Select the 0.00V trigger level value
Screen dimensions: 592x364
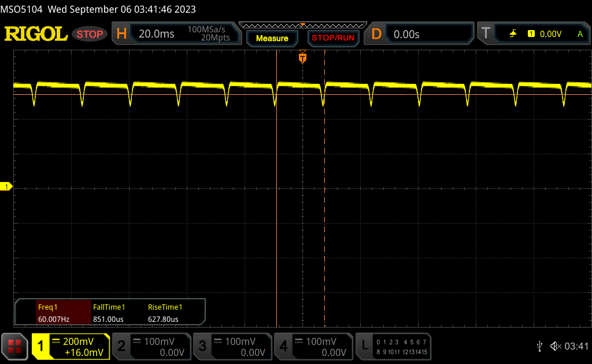pos(550,34)
